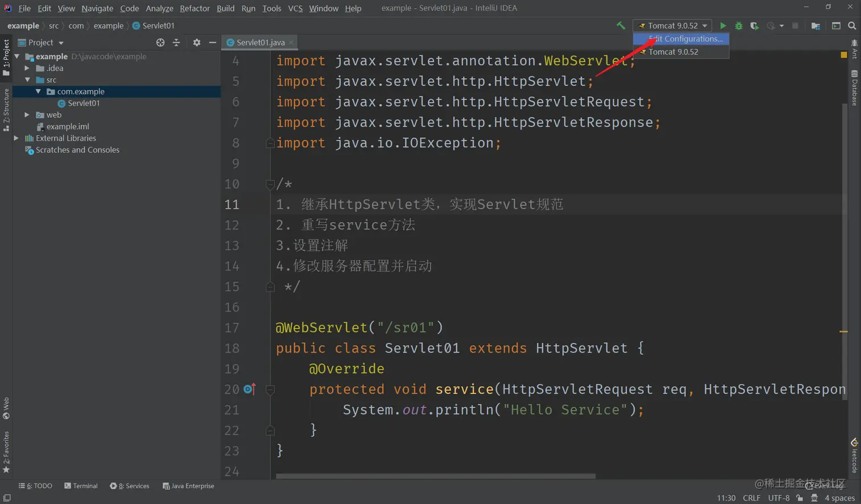Run with Coverage shield icon
The width and height of the screenshot is (861, 504).
click(x=754, y=26)
